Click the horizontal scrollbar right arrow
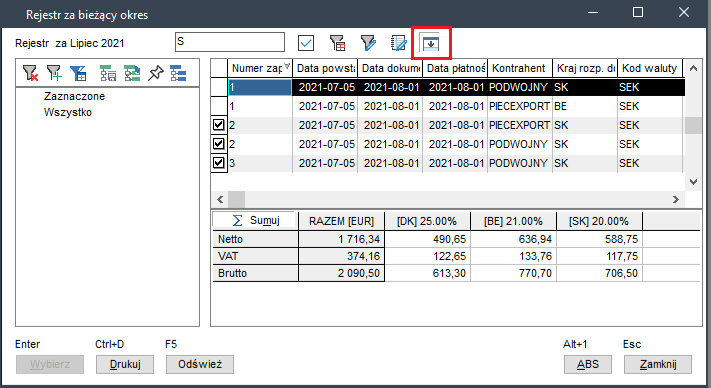 [x=676, y=199]
